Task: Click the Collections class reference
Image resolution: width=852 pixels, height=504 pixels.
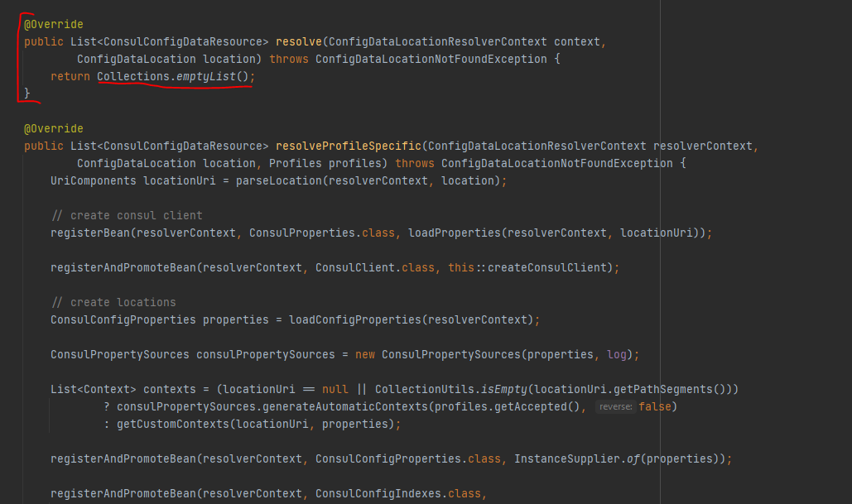Action: point(133,77)
